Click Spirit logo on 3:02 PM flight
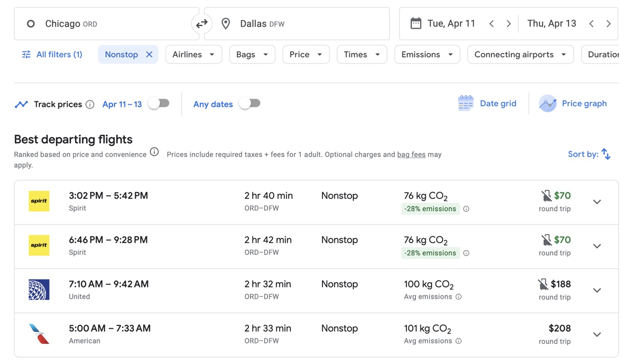 tap(39, 201)
